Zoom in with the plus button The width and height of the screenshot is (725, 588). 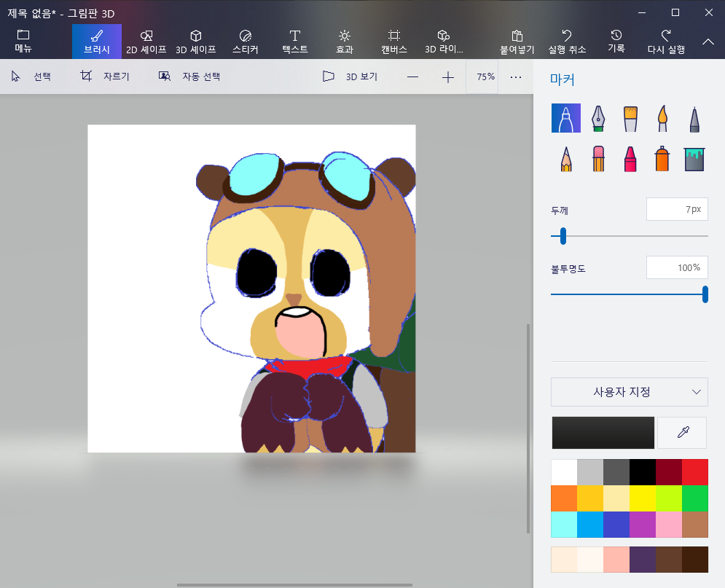(x=448, y=77)
